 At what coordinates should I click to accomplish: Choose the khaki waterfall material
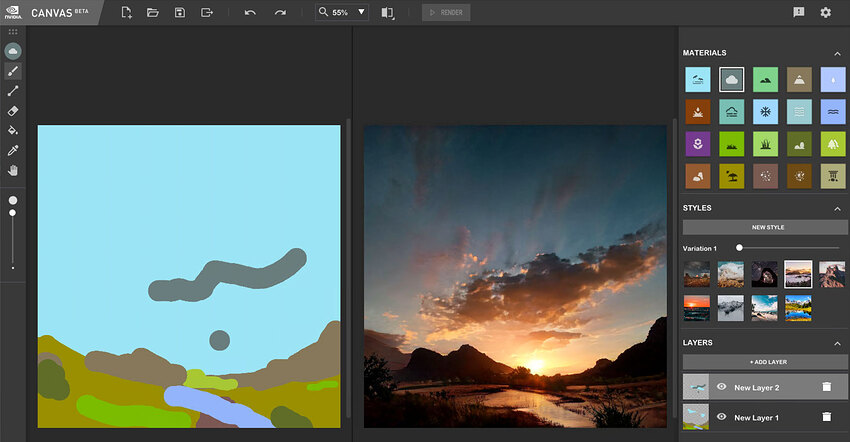(x=833, y=176)
